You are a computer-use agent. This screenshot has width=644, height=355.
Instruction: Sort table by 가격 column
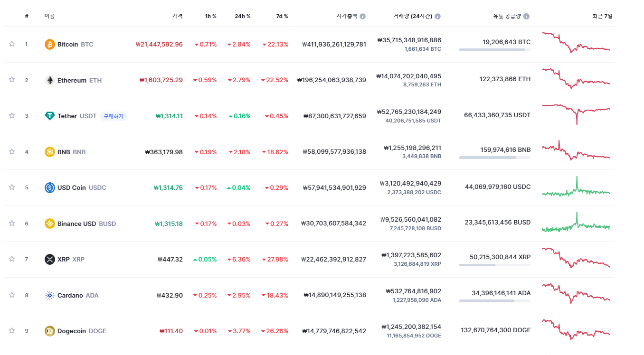177,16
